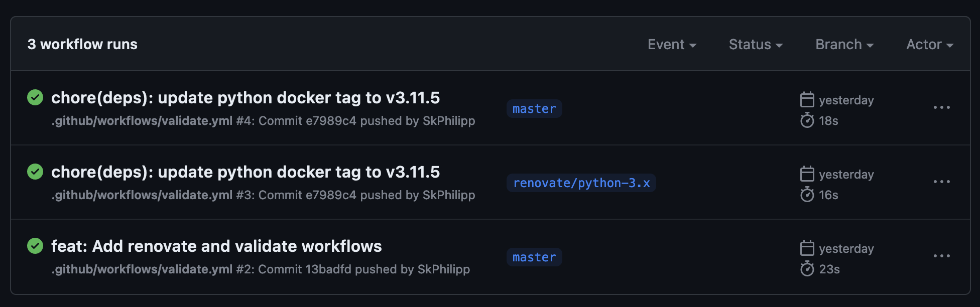Open the Branch filter dropdown

843,44
